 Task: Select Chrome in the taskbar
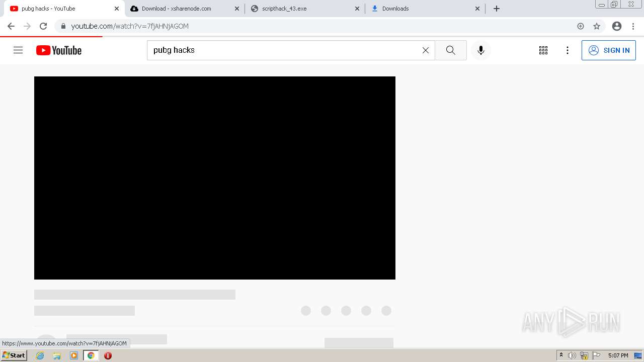91,355
